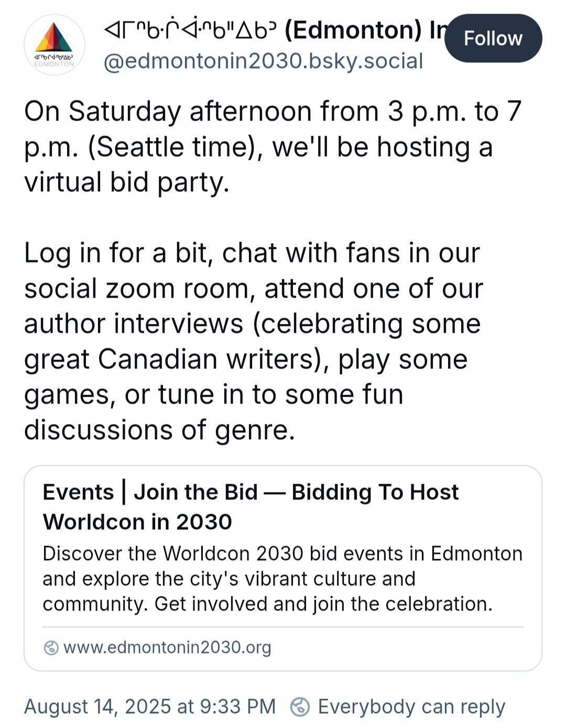
Task: Click the link card description about Worldcon 2030 bid events
Action: (x=282, y=579)
